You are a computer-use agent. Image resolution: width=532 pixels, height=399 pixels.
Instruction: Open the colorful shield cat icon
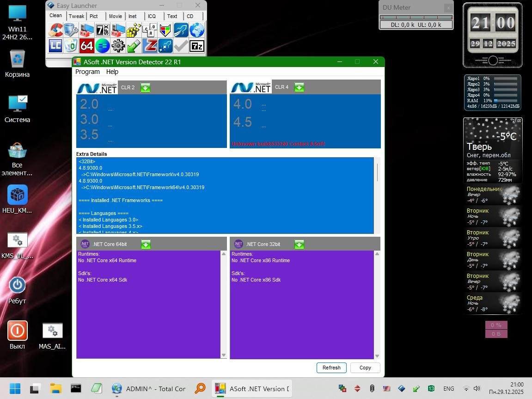pyautogui.click(x=165, y=30)
